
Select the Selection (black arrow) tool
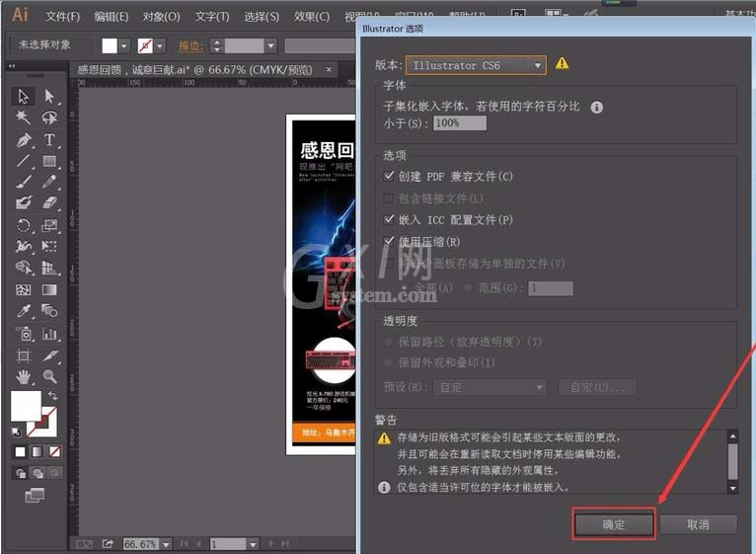[23, 96]
